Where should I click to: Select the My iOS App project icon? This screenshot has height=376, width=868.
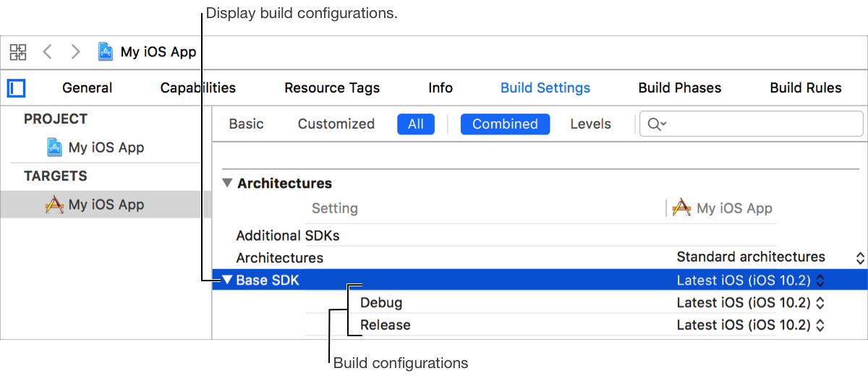click(x=54, y=148)
